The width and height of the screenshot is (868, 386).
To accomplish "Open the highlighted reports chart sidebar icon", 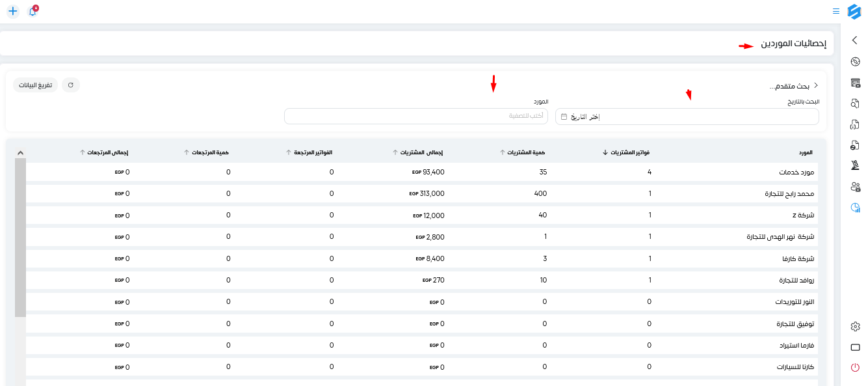I will pyautogui.click(x=855, y=208).
